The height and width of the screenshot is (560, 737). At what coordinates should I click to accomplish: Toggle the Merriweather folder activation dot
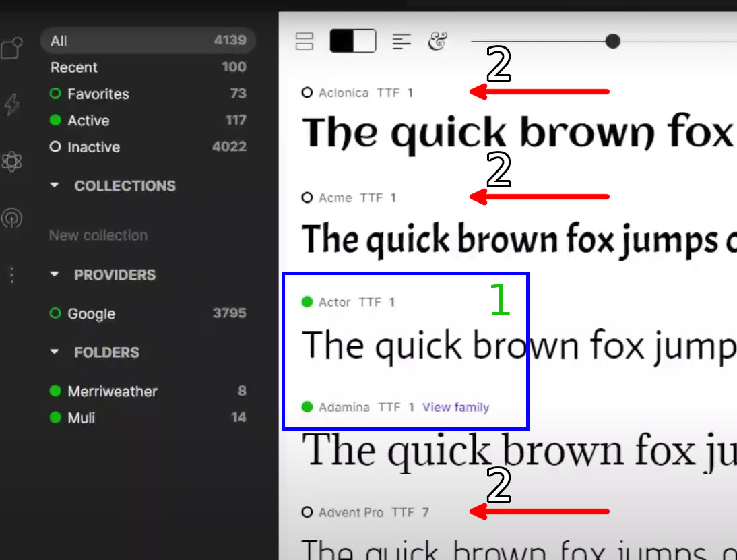click(x=55, y=391)
